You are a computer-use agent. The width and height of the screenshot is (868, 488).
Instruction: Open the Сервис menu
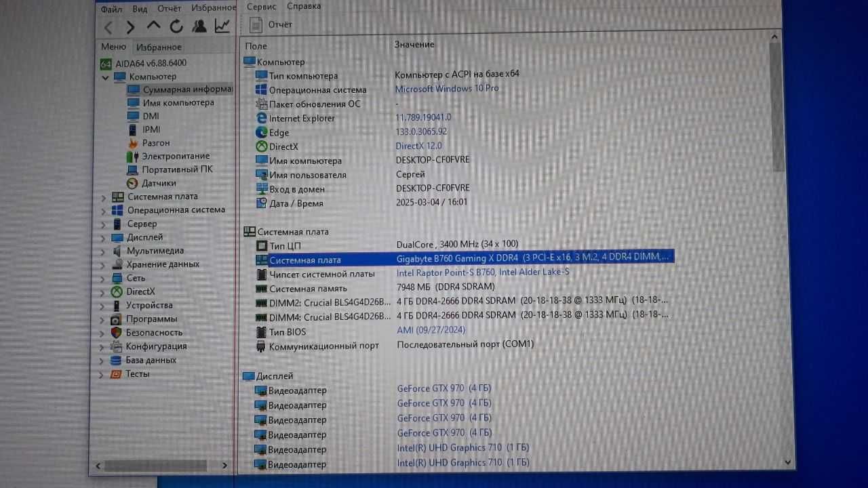coord(261,6)
